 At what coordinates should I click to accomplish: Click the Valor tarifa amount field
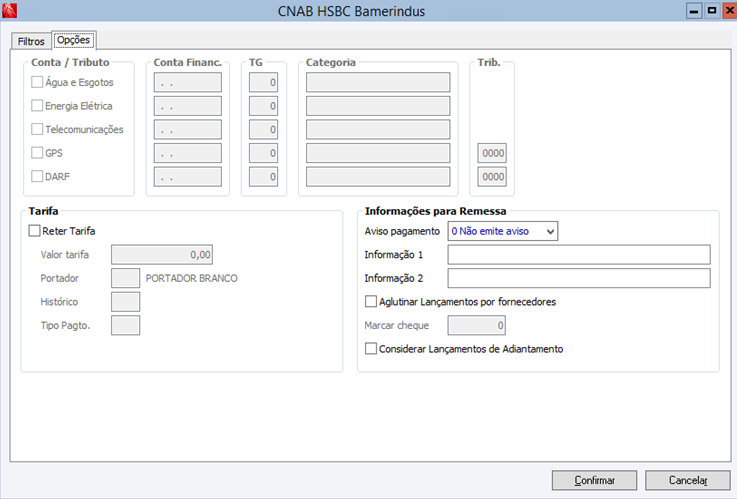tap(162, 255)
